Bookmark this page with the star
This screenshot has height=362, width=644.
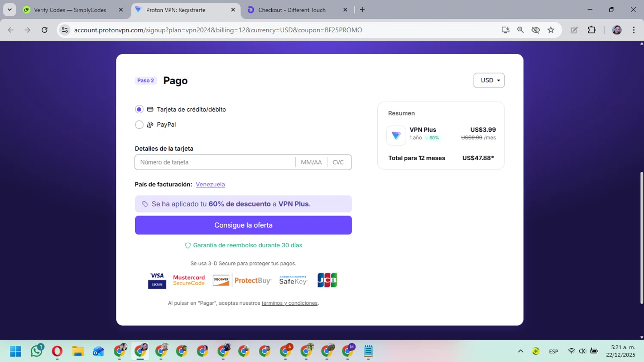coord(551,30)
